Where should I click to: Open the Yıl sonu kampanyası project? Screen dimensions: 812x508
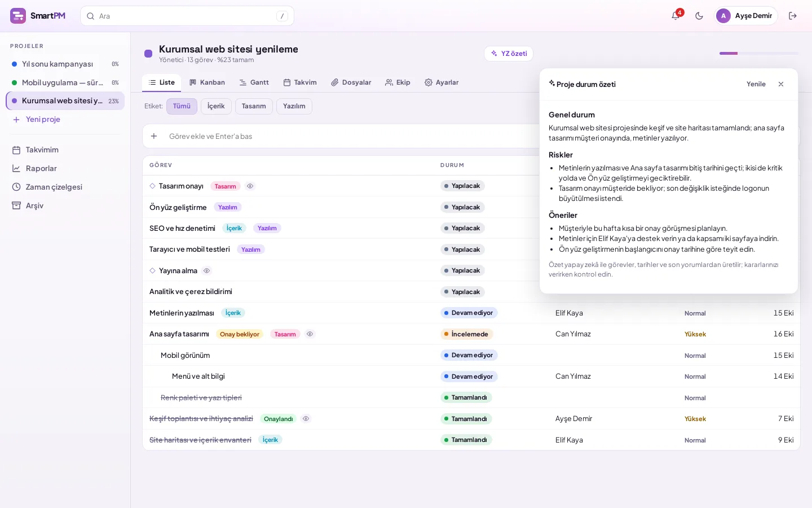tap(65, 64)
